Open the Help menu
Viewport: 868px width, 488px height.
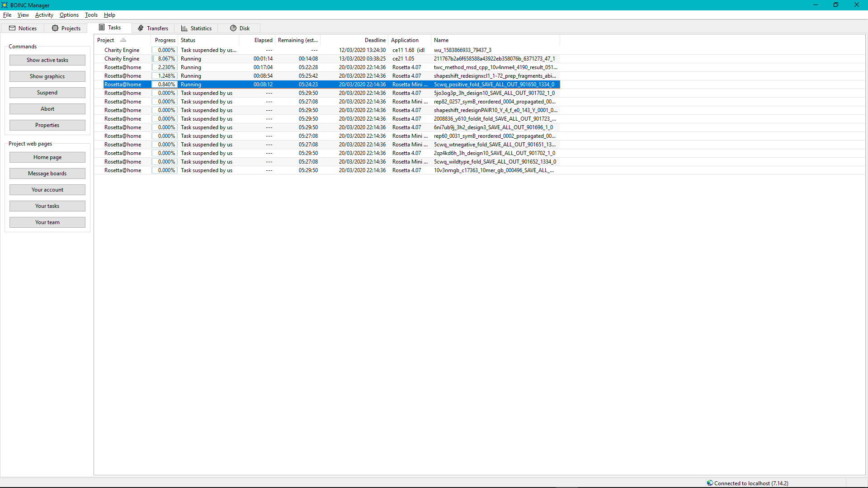(109, 15)
